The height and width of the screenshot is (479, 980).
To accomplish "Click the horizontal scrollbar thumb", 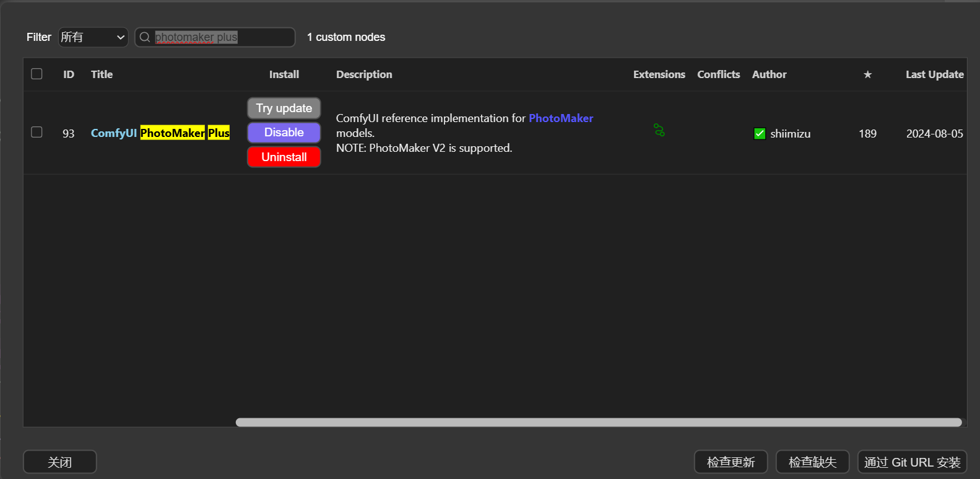I will (599, 423).
